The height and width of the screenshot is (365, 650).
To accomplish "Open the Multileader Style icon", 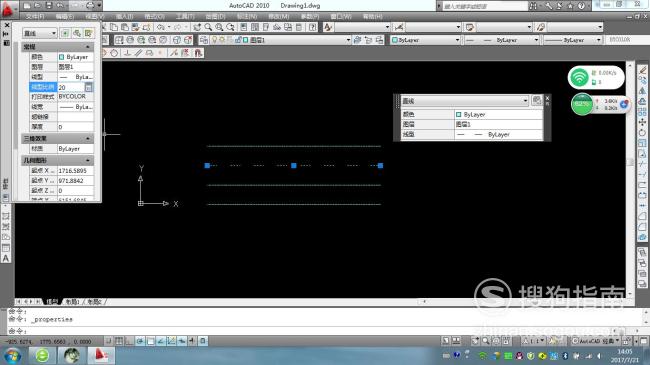I will pos(541,27).
